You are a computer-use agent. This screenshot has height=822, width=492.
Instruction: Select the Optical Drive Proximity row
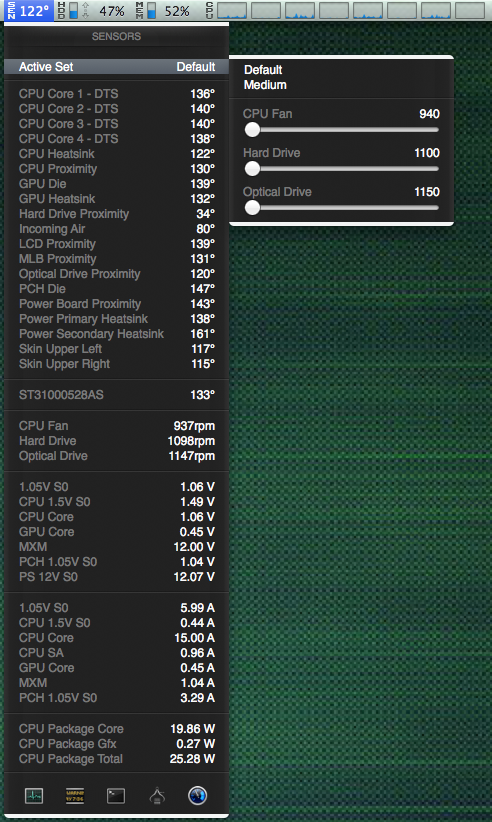click(116, 274)
